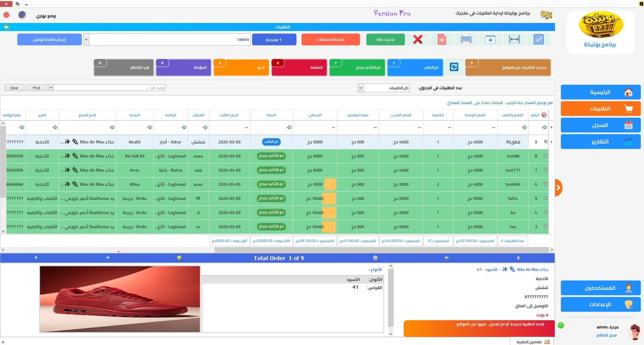
Task: Expand order row 7 details
Action: click(x=546, y=170)
